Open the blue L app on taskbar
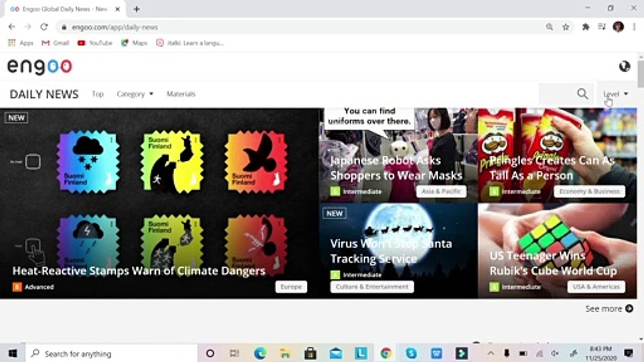 coord(361,353)
